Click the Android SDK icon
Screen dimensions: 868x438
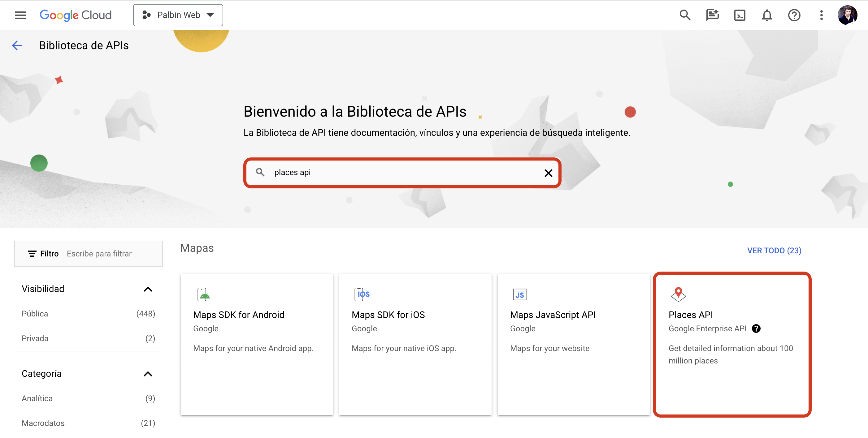click(x=203, y=294)
